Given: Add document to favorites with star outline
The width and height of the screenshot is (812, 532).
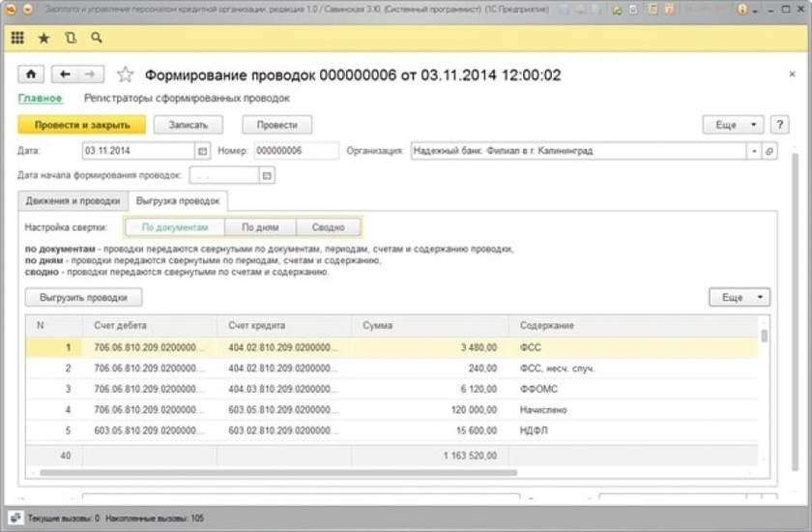Looking at the screenshot, I should (125, 74).
